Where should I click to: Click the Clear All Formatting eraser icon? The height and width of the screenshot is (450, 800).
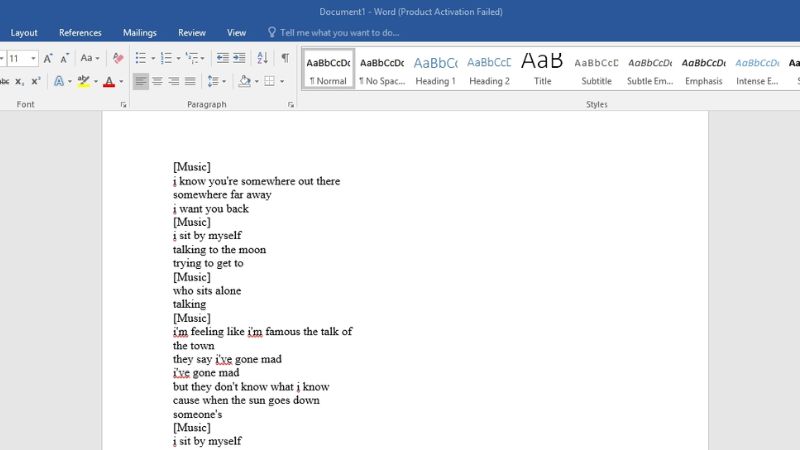118,58
